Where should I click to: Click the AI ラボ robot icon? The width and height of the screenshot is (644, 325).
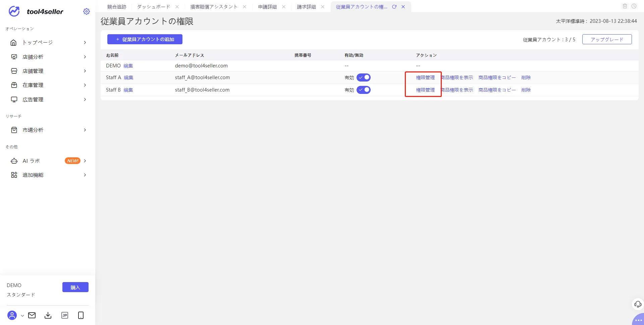[14, 161]
